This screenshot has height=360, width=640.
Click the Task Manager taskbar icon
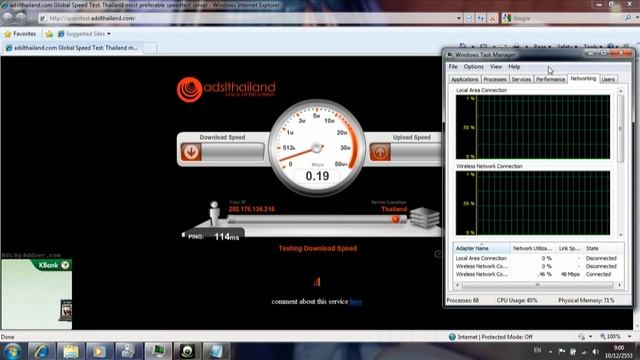coord(158,351)
